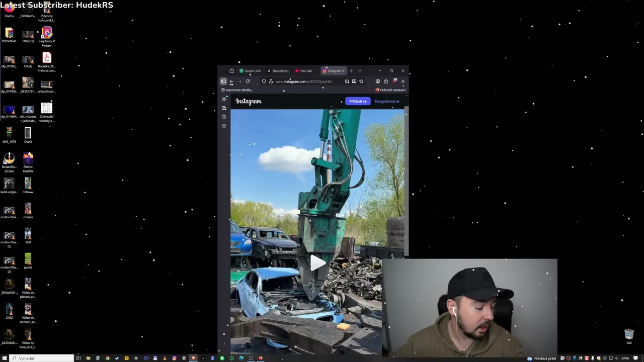Select the SUB desktop file
Viewport: 644px width, 362px height.
[28, 236]
